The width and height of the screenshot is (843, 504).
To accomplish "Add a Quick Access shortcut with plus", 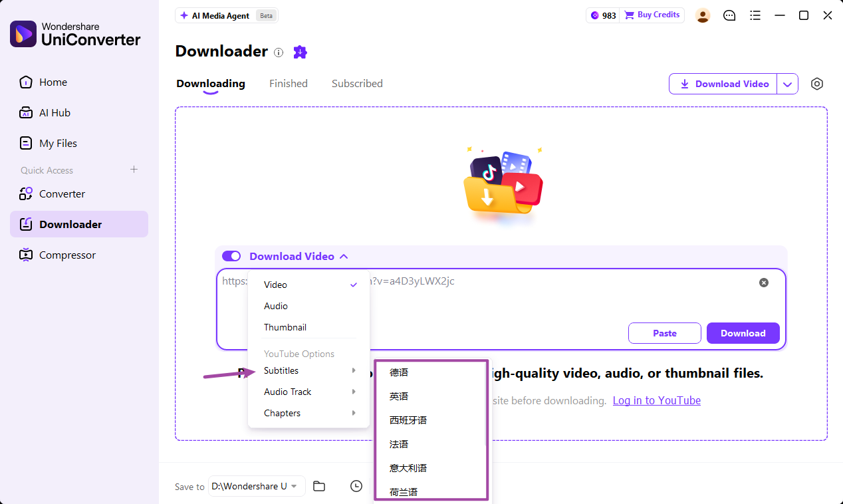I will 134,170.
